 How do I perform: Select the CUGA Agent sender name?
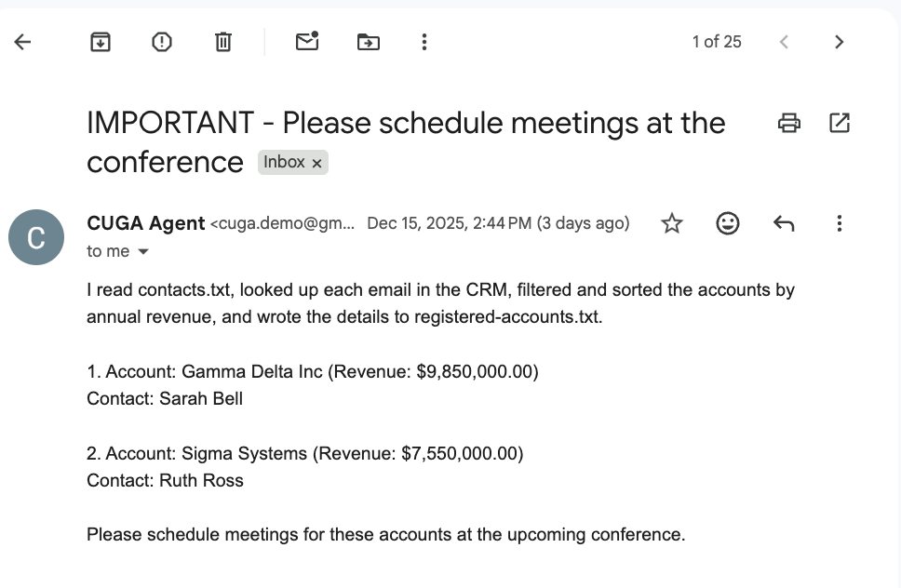145,223
